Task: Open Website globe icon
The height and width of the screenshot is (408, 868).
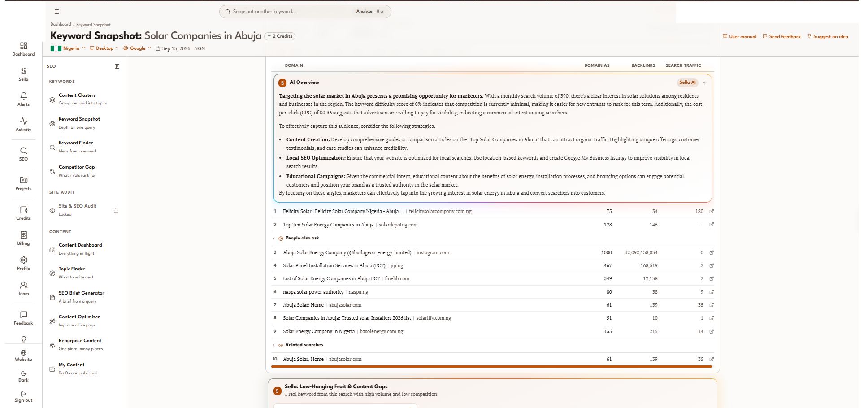Action: point(24,353)
